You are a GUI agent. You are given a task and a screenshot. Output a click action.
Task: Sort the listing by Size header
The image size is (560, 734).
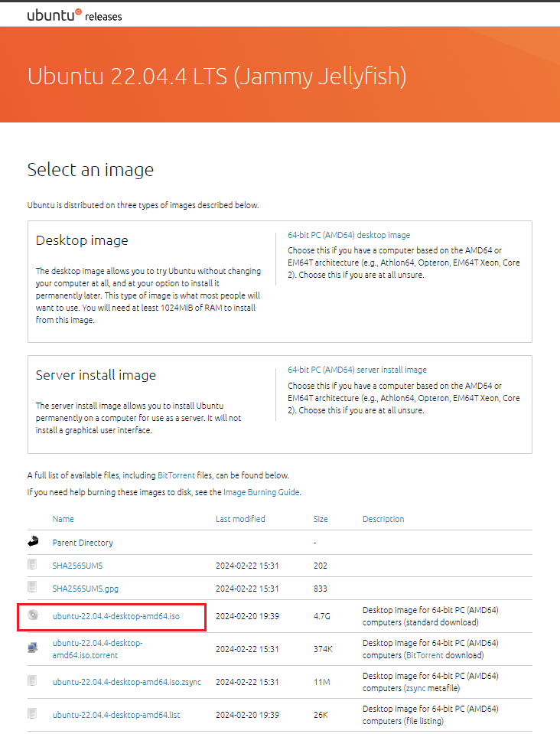(321, 519)
